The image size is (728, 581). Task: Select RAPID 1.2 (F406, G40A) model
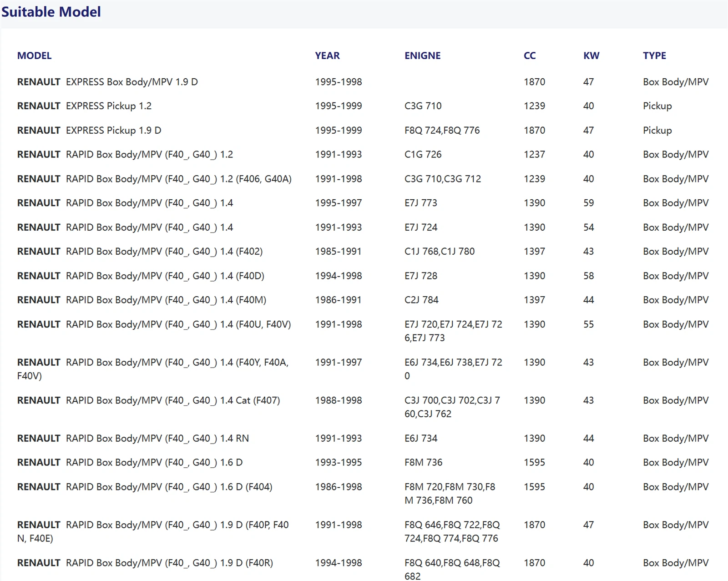point(154,179)
